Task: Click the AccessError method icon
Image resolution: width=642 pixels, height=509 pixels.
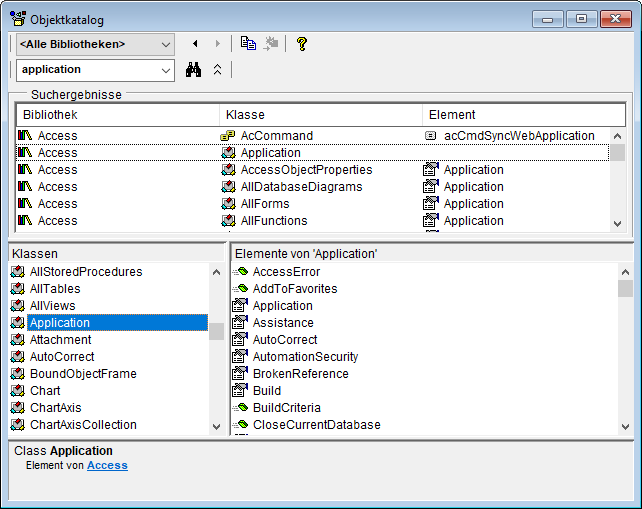Action: (240, 272)
